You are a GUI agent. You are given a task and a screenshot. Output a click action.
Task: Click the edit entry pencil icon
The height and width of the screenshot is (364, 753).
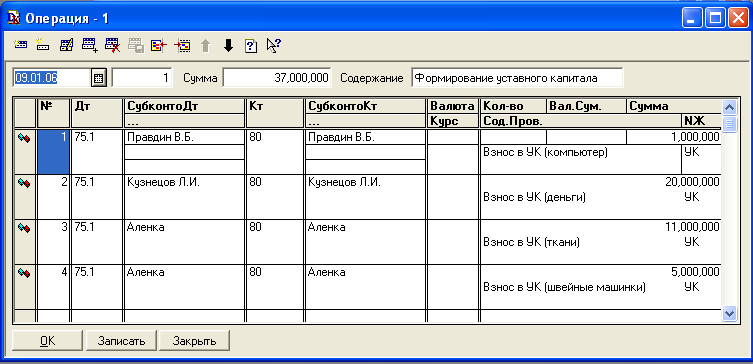[x=66, y=45]
